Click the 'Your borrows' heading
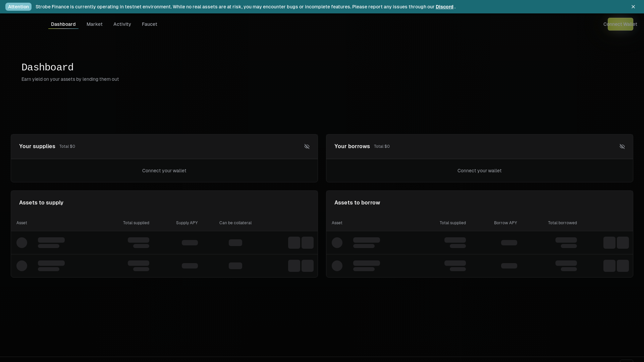The height and width of the screenshot is (362, 644). click(352, 146)
